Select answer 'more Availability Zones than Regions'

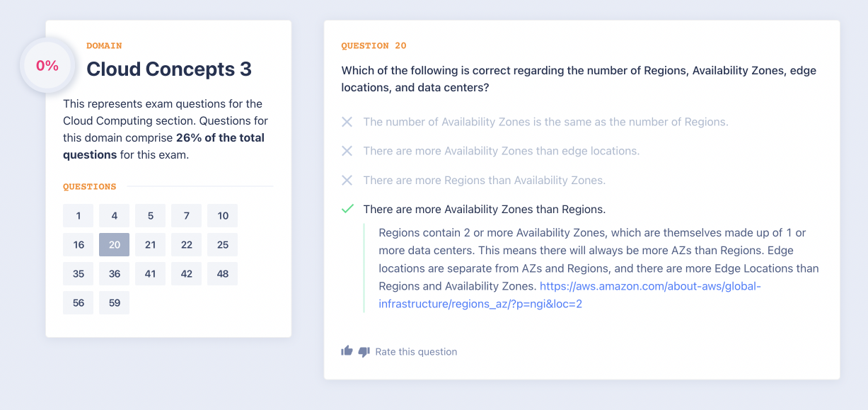484,209
